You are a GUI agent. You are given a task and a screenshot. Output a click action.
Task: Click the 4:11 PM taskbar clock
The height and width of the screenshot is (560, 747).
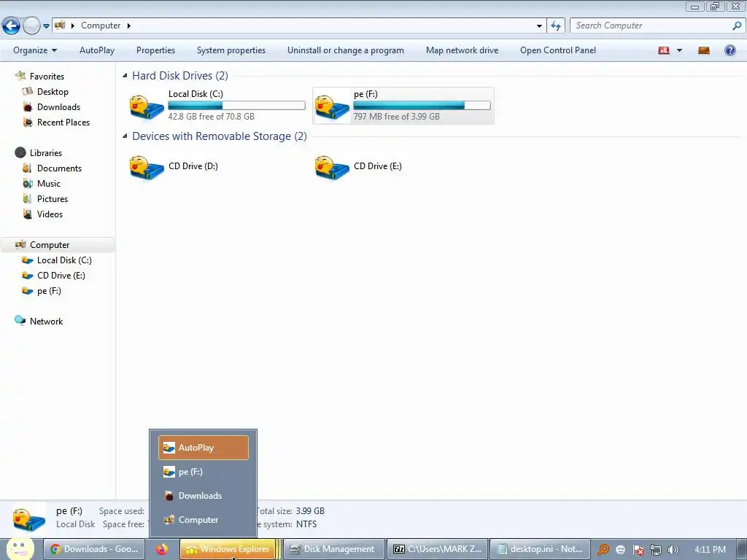coord(710,550)
